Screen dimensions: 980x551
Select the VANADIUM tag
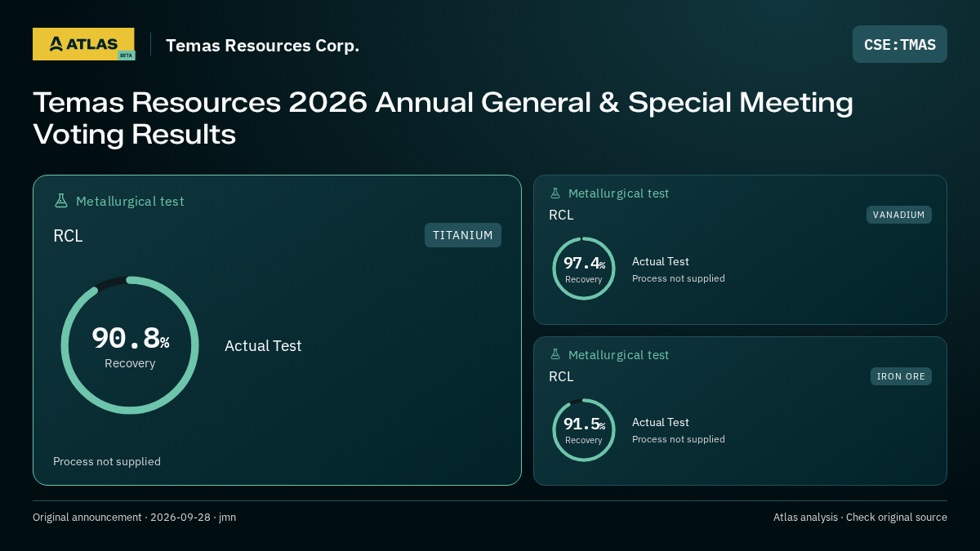(899, 215)
